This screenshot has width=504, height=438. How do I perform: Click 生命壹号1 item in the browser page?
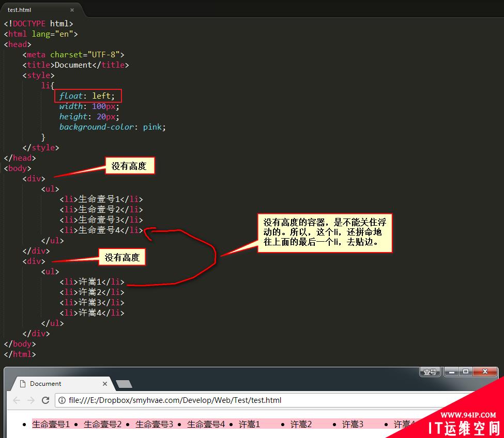pyautogui.click(x=51, y=424)
